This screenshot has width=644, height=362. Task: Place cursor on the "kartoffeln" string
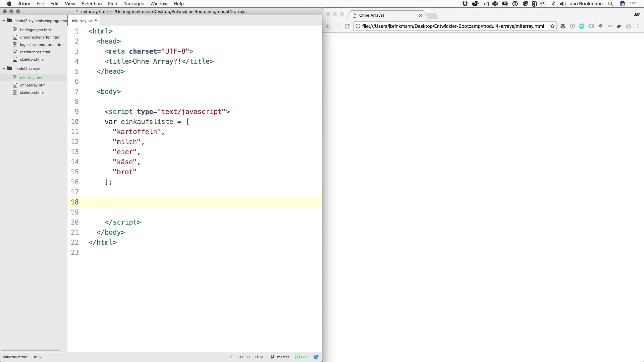137,132
